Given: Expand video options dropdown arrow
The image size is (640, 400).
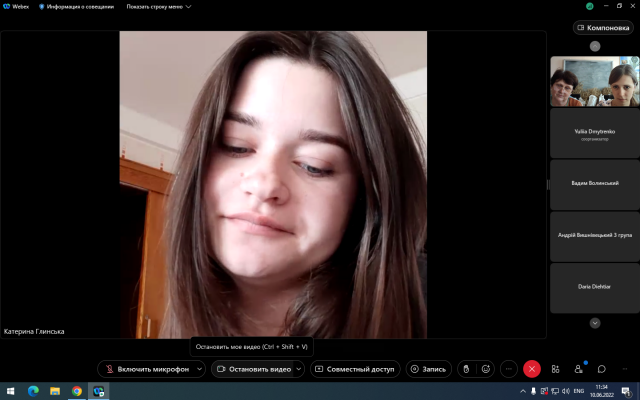Looking at the screenshot, I should [299, 369].
